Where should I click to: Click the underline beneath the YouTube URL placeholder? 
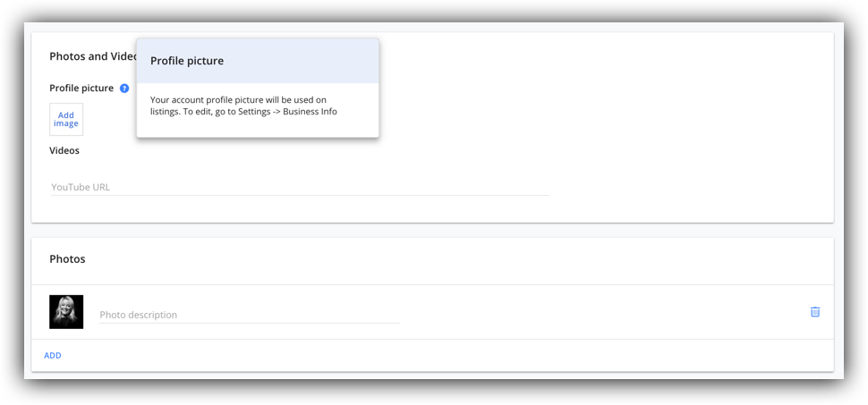(x=300, y=195)
